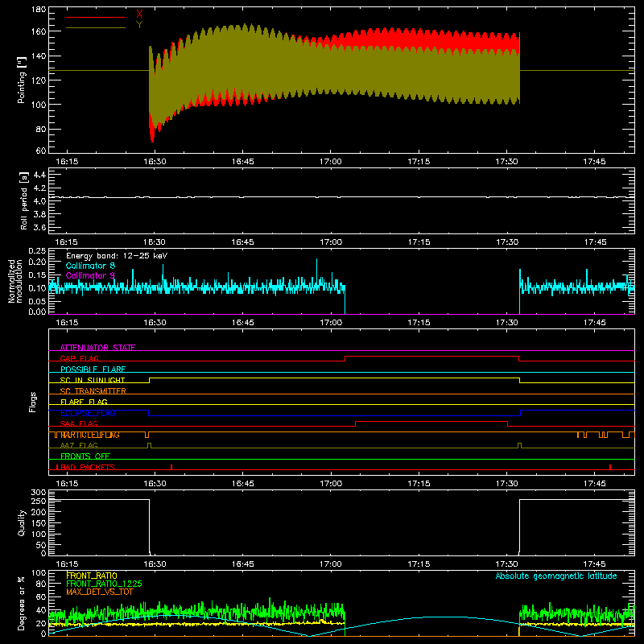This screenshot has height=644, width=644.
Task: Click the 'Pointing' y-axis title
Action: [22, 80]
